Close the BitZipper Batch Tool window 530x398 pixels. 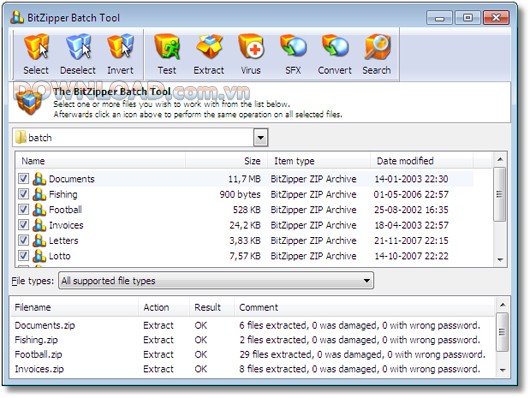[496, 18]
